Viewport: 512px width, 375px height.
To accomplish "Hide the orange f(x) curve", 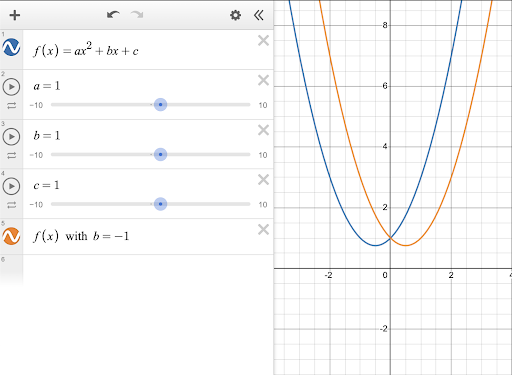I will pos(11,236).
